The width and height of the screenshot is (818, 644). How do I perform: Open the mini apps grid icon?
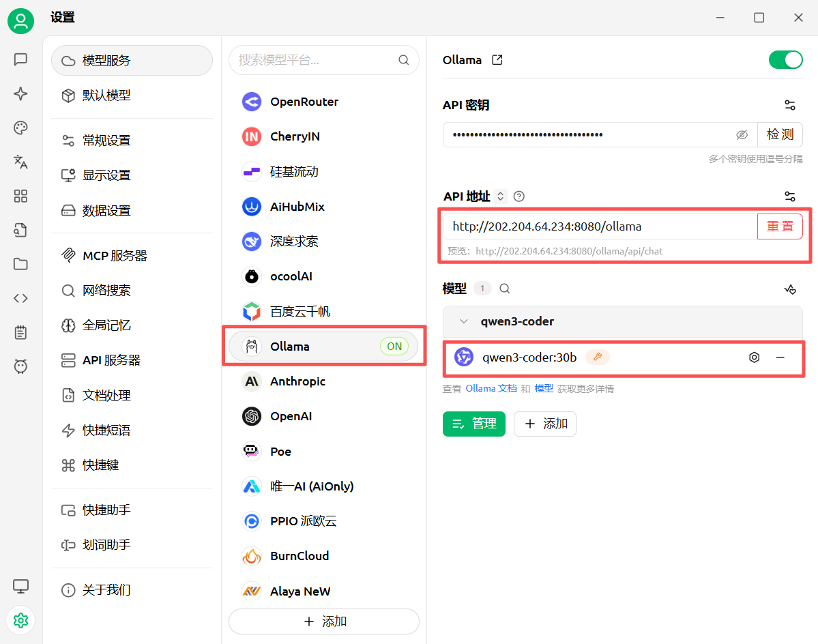point(20,196)
